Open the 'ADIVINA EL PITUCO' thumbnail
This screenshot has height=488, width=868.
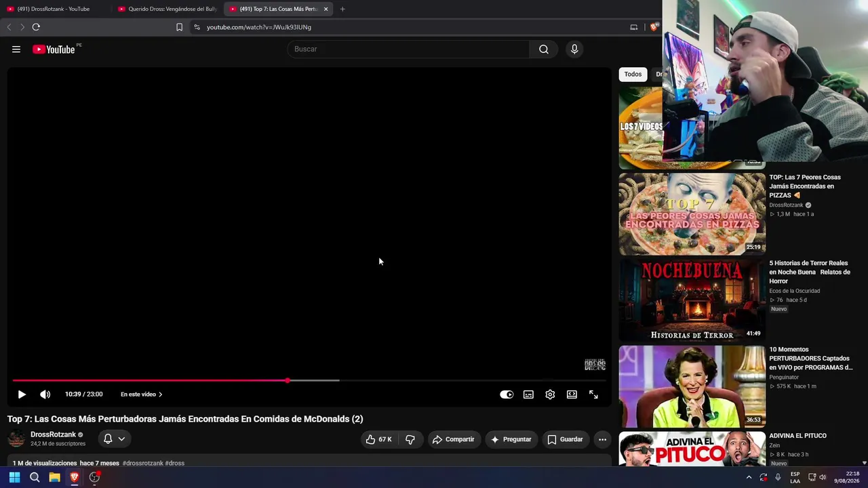coord(692,449)
